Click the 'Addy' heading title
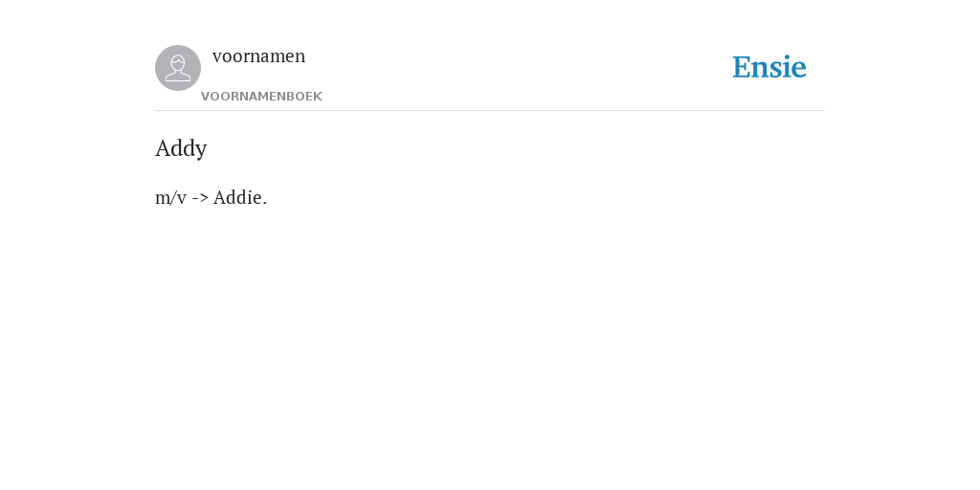Image resolution: width=980 pixels, height=490 pixels. coord(181,148)
